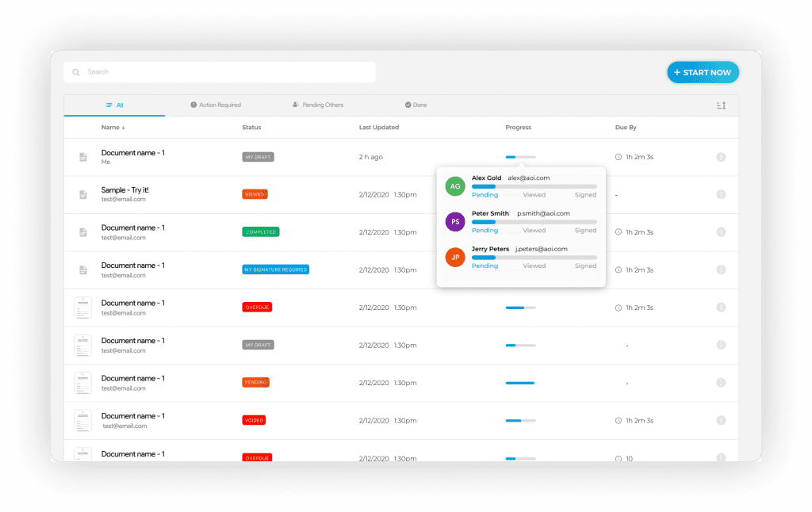Toggle the MY DRAFT status badge
The image size is (812, 512).
(257, 156)
